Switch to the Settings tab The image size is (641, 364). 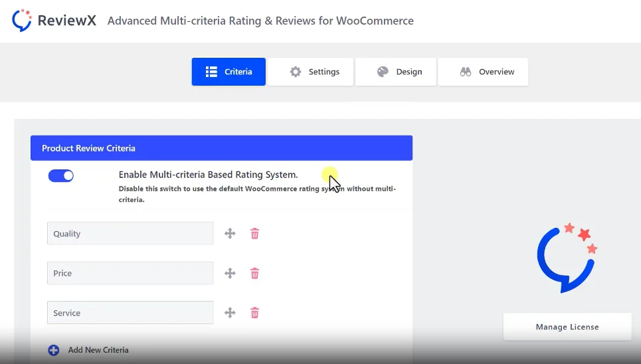point(310,72)
